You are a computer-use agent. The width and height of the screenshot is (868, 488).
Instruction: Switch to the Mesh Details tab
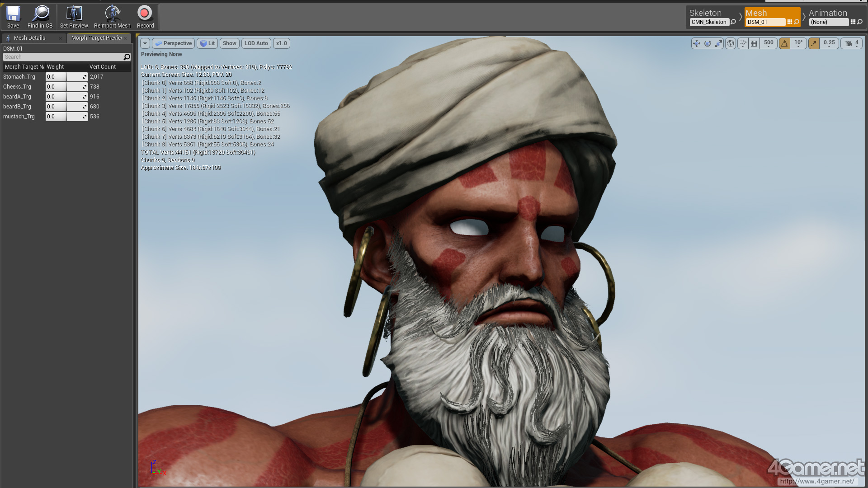30,38
